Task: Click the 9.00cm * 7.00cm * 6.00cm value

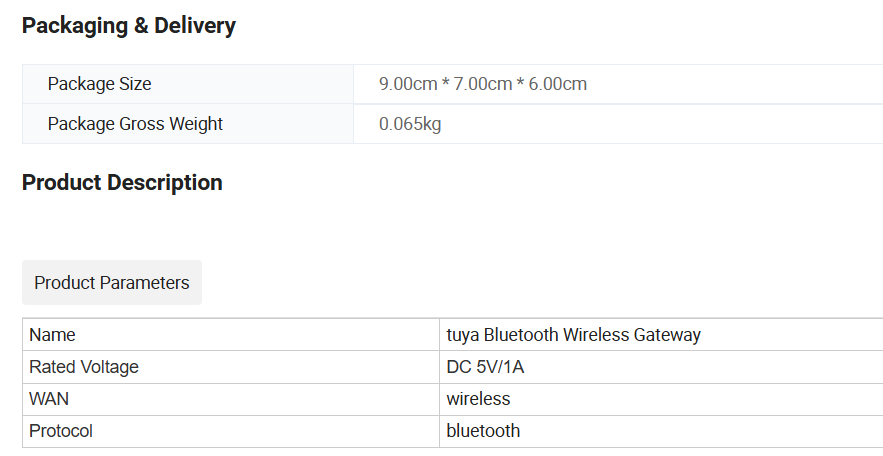Action: (x=483, y=84)
